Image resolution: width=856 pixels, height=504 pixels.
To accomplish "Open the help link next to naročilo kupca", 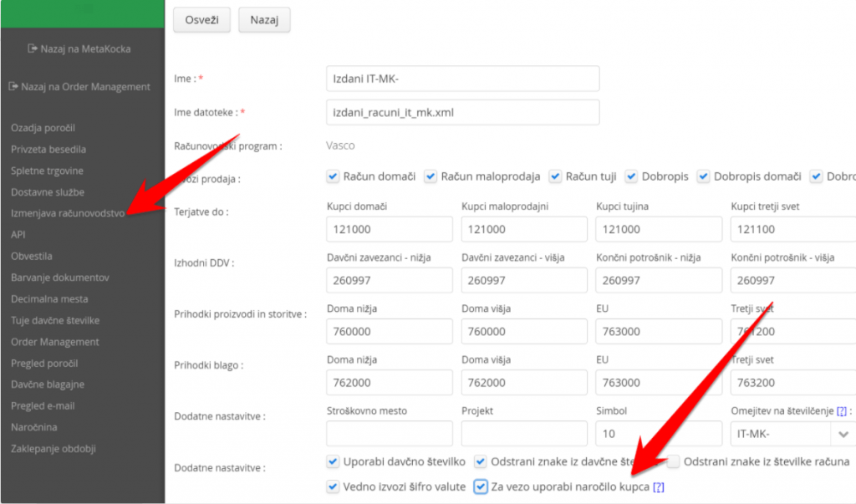I will click(x=659, y=487).
